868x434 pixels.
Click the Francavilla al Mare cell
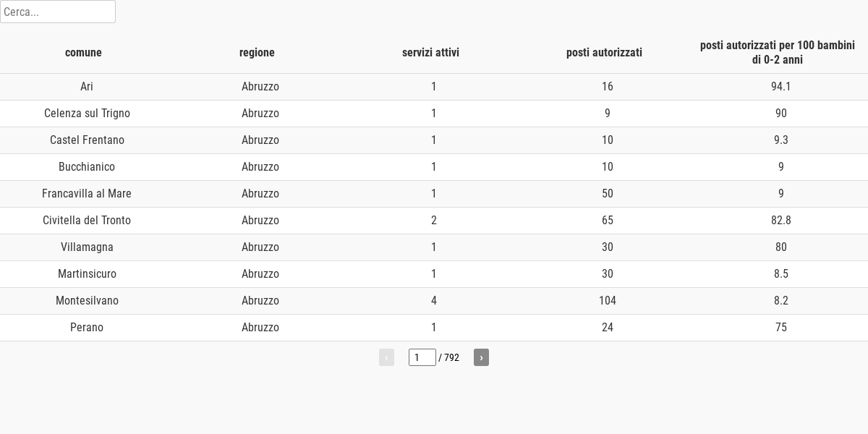point(87,194)
